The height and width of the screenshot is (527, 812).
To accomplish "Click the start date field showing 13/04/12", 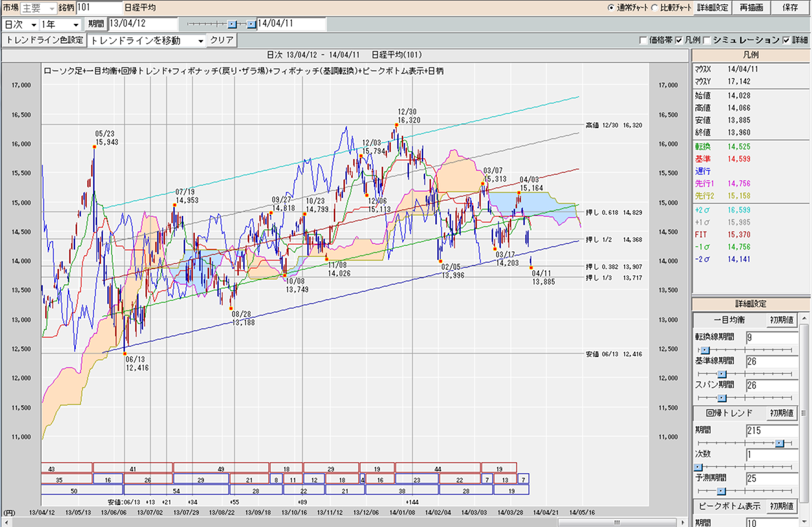I will (142, 24).
